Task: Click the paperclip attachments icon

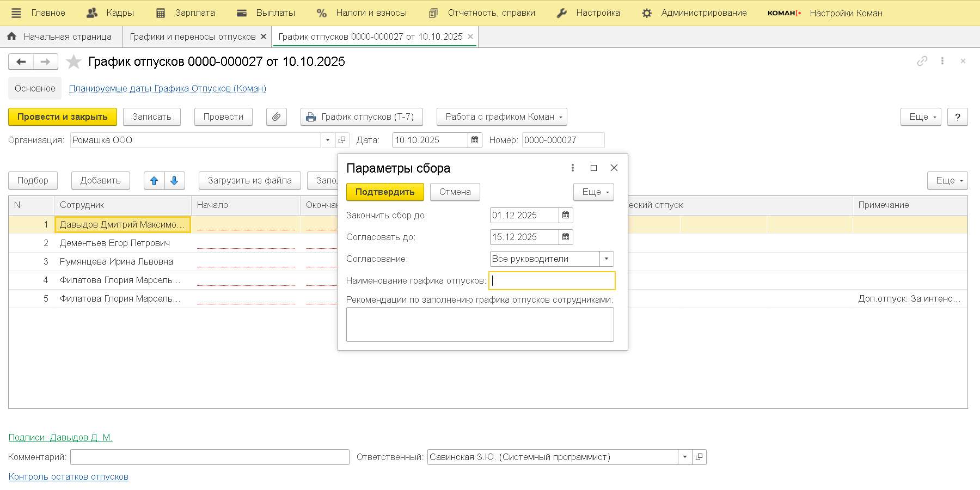Action: [x=277, y=117]
